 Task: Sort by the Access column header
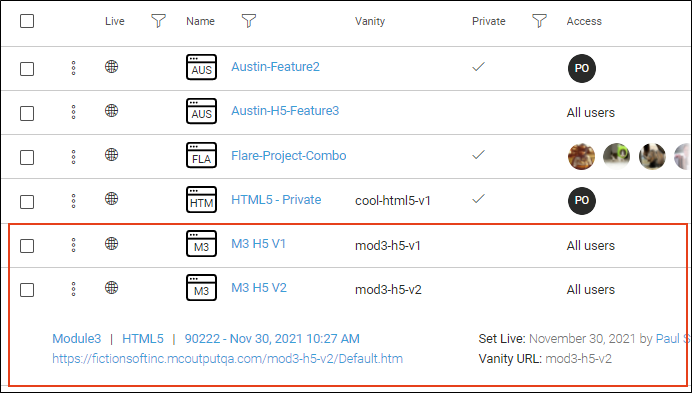point(584,21)
